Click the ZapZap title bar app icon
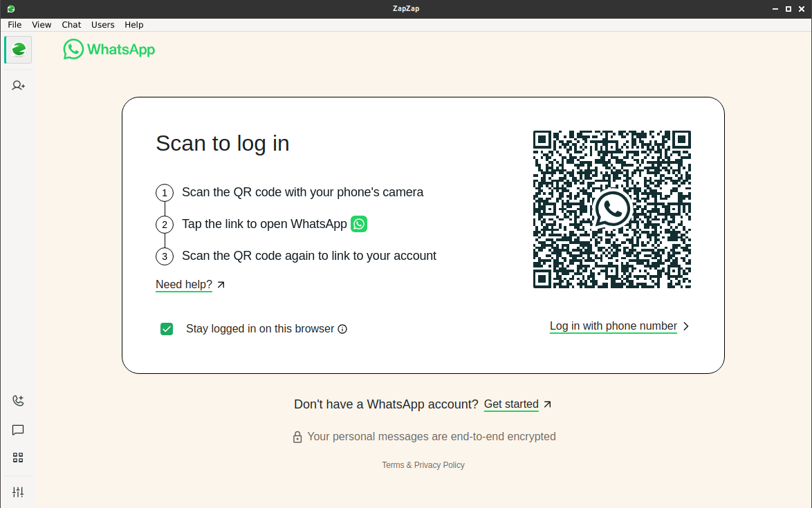This screenshot has width=812, height=508. [11, 9]
